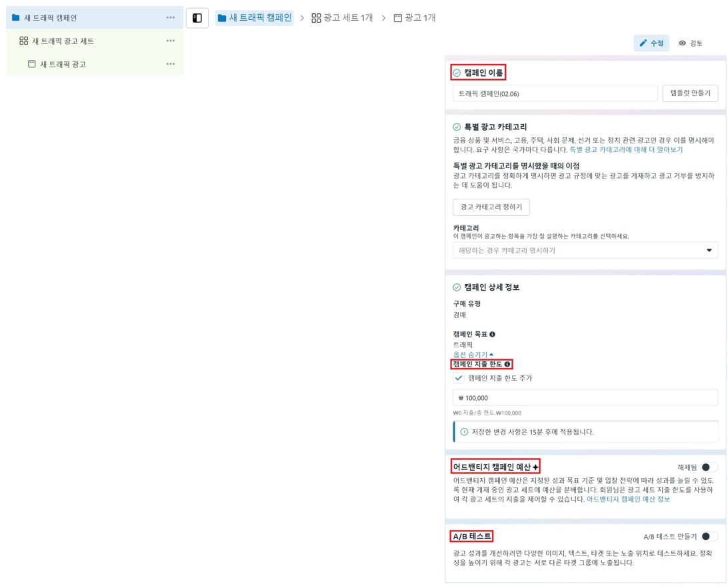
Task: Open 특별 광고 카테고리에 대해 더 알아보기 link
Action: pyautogui.click(x=626, y=150)
